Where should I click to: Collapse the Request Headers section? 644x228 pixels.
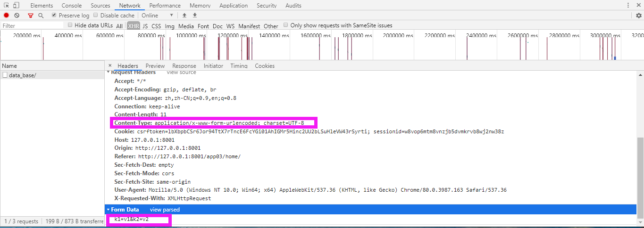click(108, 73)
